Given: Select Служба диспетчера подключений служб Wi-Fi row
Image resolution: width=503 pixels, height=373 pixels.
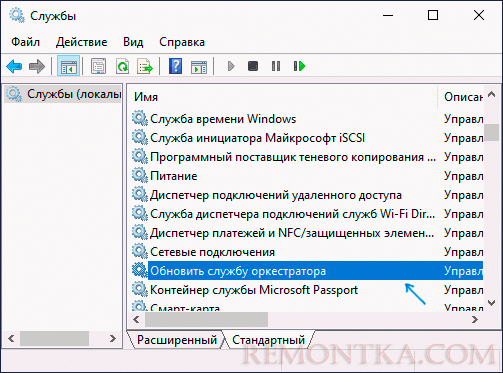Looking at the screenshot, I should 307,214.
